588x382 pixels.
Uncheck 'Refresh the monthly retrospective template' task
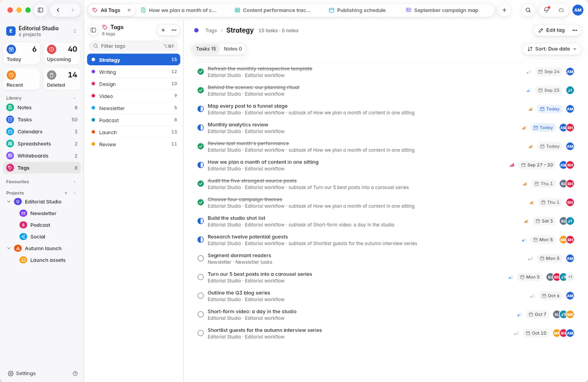201,72
